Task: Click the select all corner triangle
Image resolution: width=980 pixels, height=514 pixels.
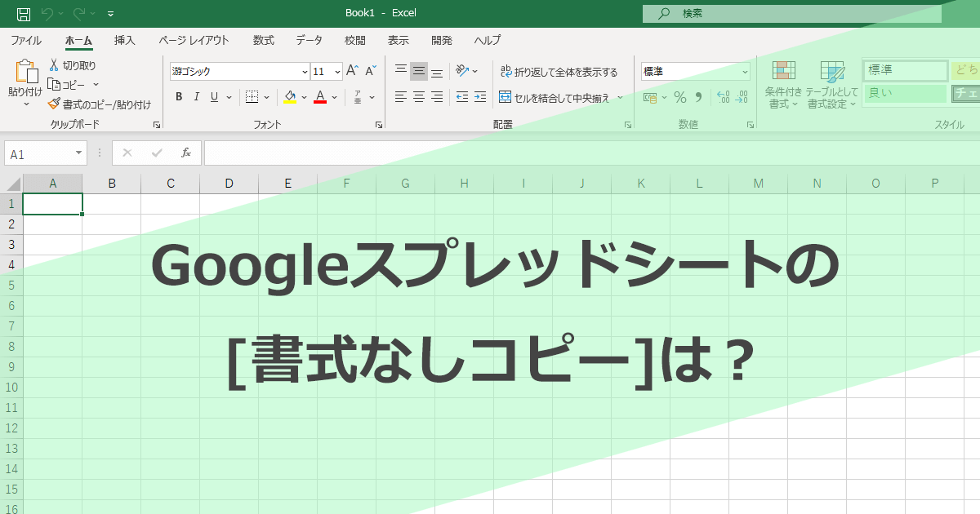Action: click(12, 184)
